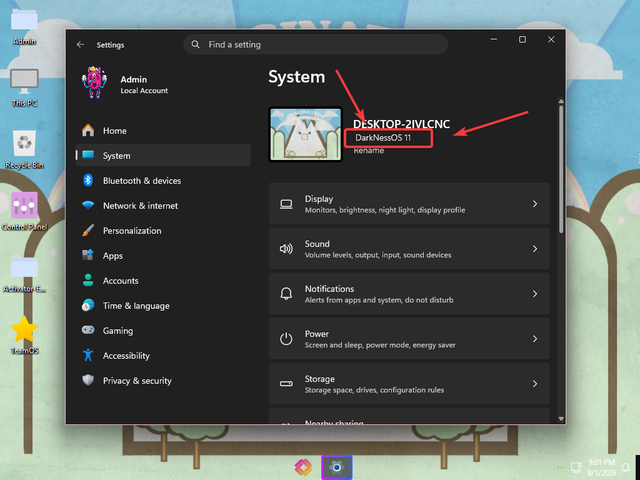Click the scrollbar up arrow
The width and height of the screenshot is (640, 480).
(561, 101)
